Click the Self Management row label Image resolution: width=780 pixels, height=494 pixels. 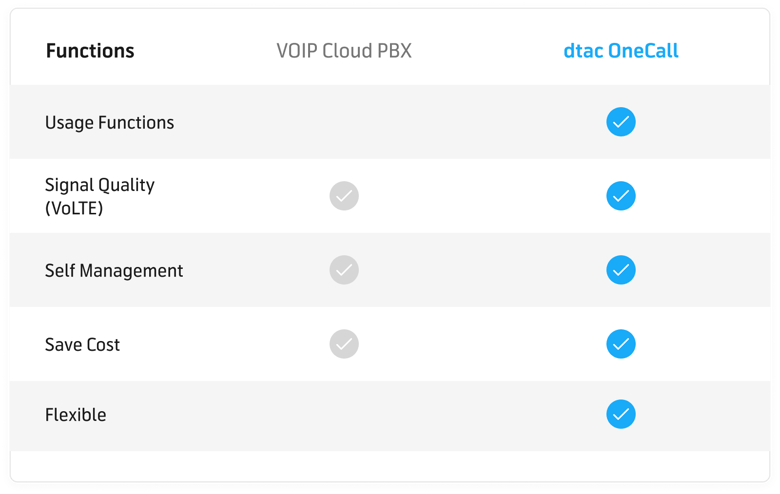point(114,271)
